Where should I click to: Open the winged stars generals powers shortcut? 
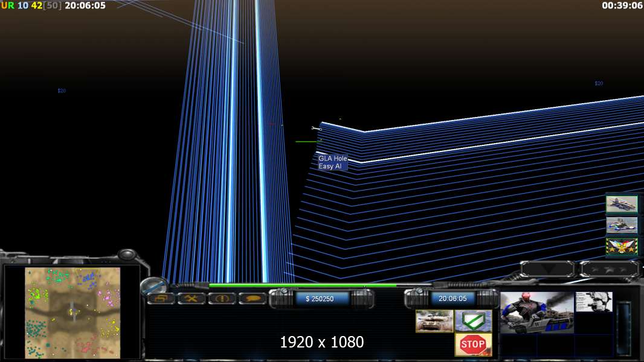(x=622, y=247)
